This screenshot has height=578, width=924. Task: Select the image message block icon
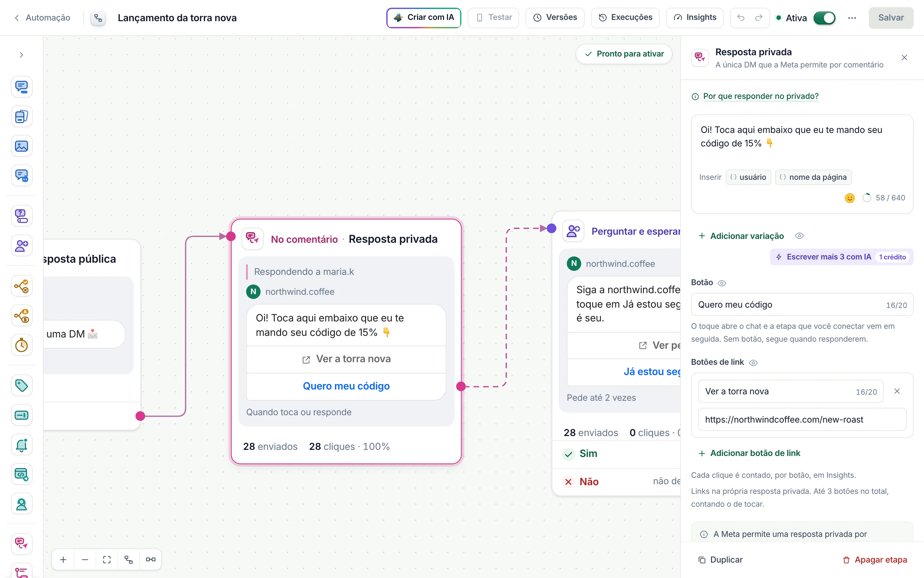point(21,146)
